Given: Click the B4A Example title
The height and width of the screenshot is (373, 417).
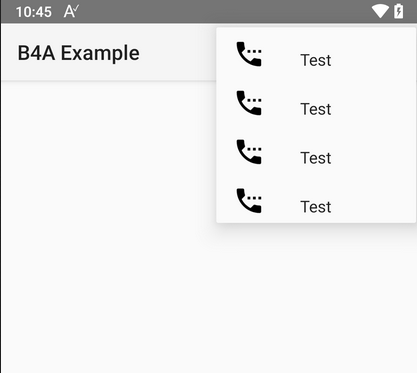Looking at the screenshot, I should pos(78,53).
